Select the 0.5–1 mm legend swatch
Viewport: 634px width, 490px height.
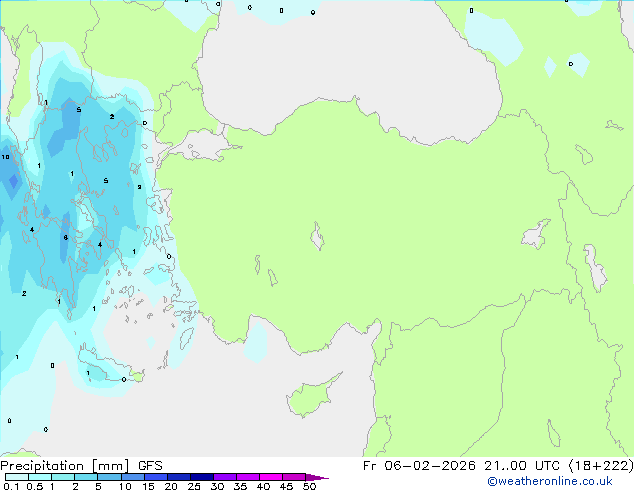(40, 477)
